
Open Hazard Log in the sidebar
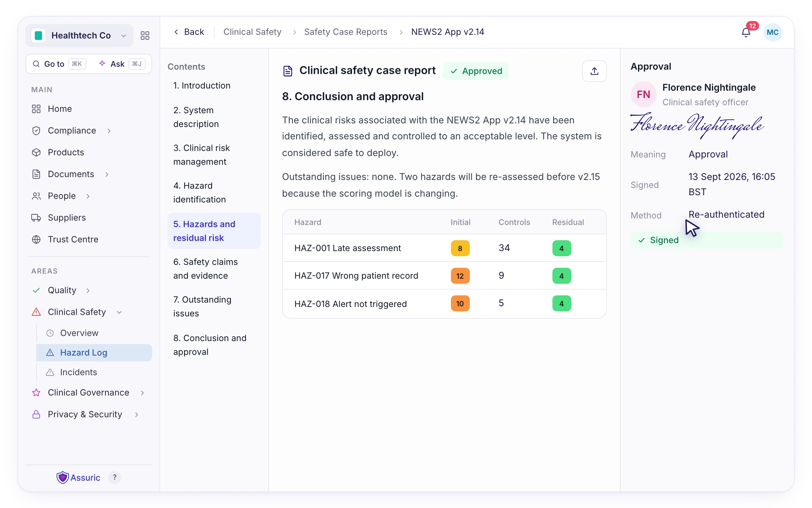tap(94, 353)
